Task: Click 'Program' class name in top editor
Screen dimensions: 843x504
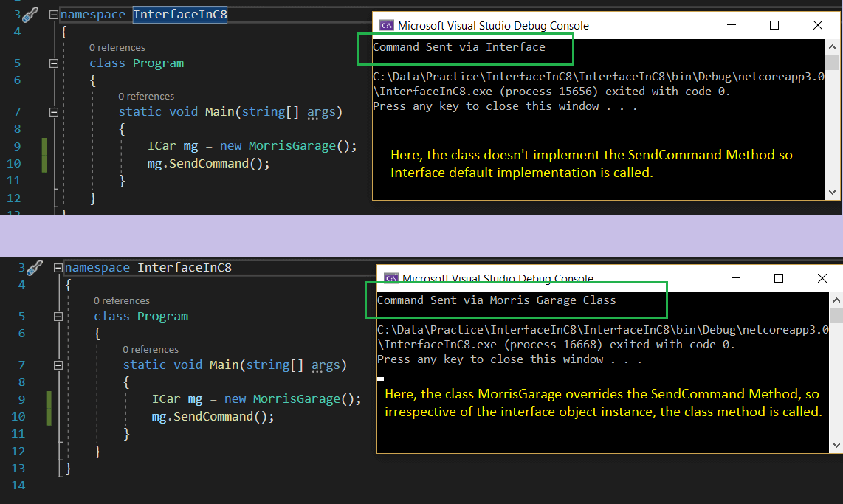Action: point(158,63)
